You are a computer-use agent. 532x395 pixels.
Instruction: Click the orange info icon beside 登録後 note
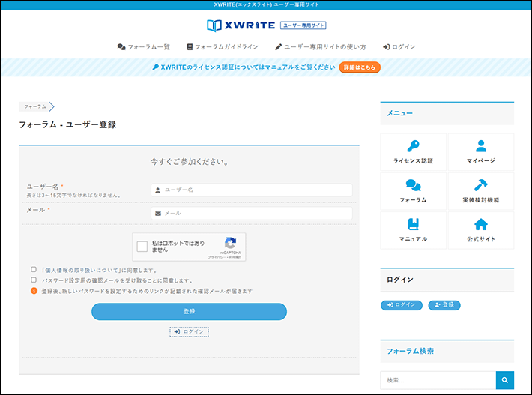[x=34, y=291]
